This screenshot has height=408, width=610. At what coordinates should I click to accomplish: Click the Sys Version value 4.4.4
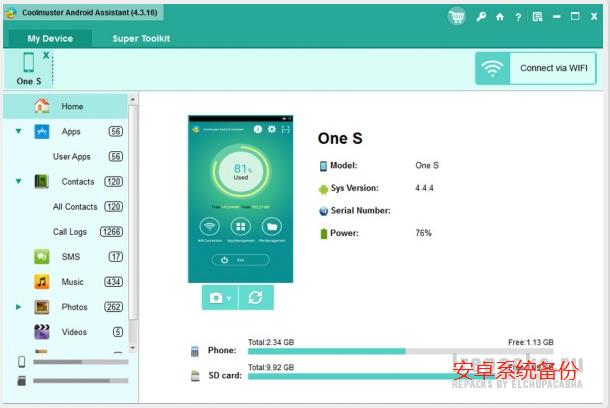coord(424,188)
